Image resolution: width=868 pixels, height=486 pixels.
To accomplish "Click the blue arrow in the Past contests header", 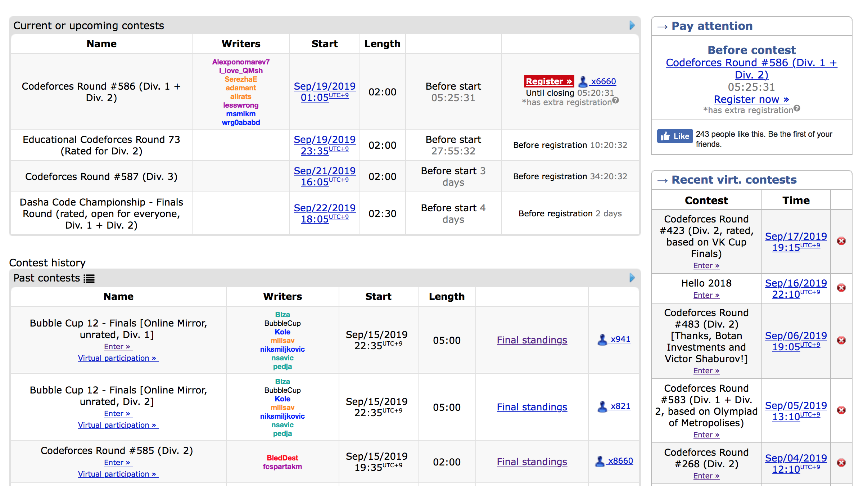I will [x=632, y=278].
